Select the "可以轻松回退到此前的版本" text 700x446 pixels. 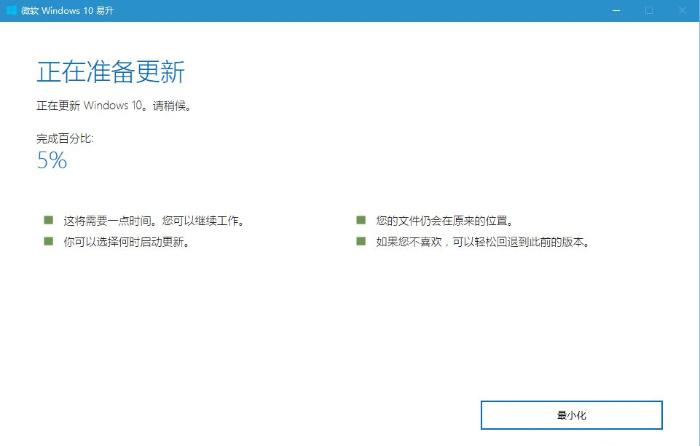coord(520,242)
